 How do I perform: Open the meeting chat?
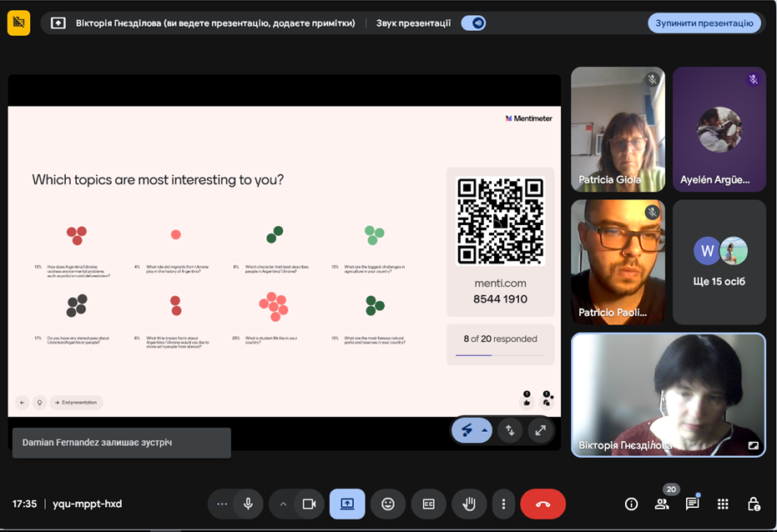coord(692,504)
